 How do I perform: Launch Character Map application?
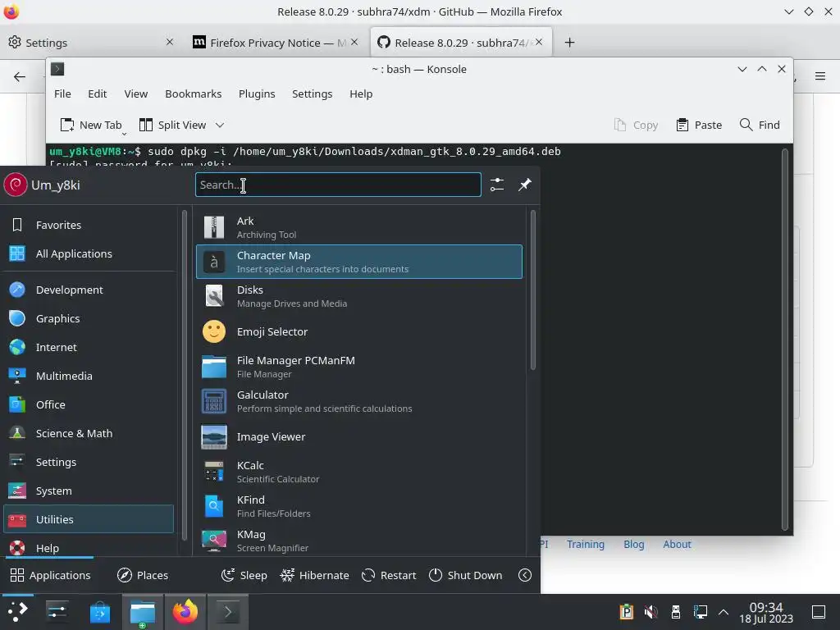(359, 262)
